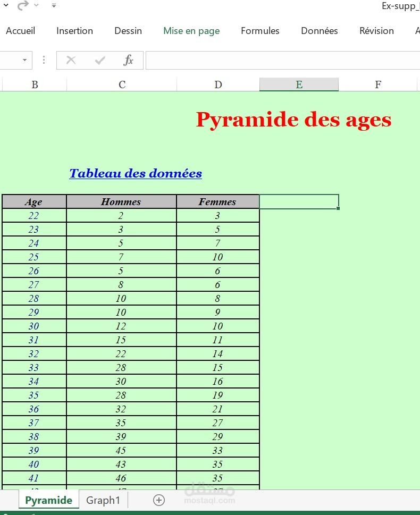Open the Graph1 sheet tab
The height and width of the screenshot is (515, 420).
(103, 500)
